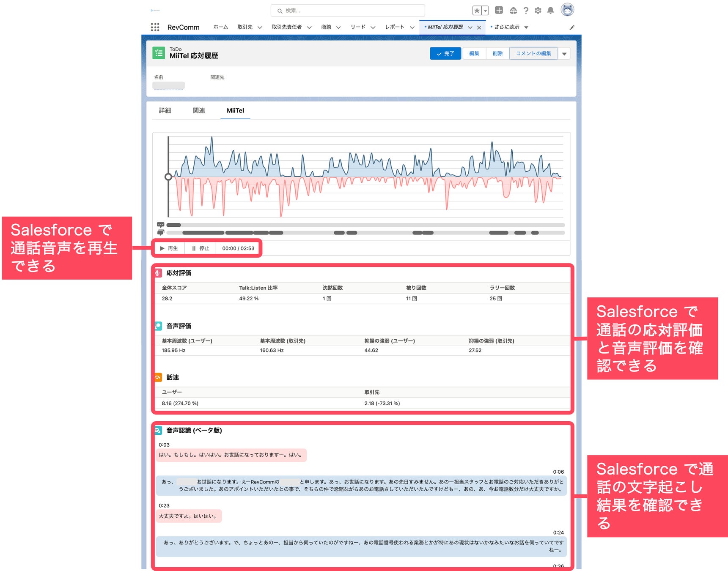
Task: Click the user speech bubble track icon
Action: coord(160,233)
